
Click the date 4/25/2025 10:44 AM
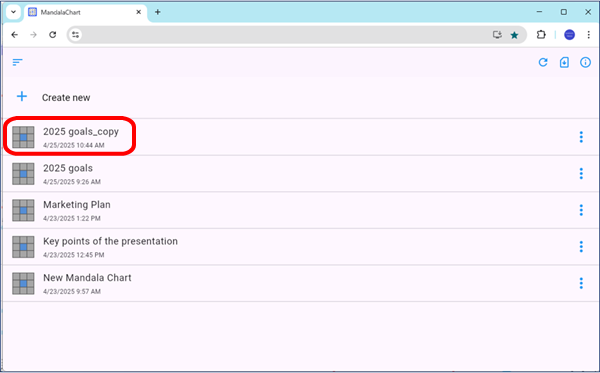tap(73, 145)
